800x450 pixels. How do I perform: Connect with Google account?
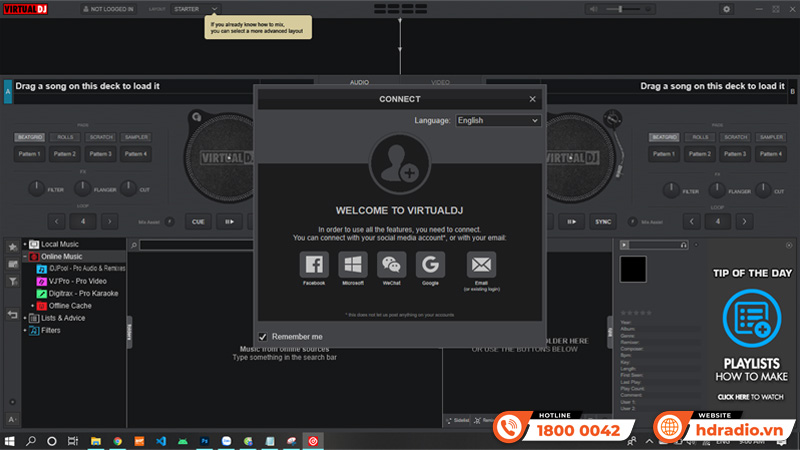tap(430, 264)
